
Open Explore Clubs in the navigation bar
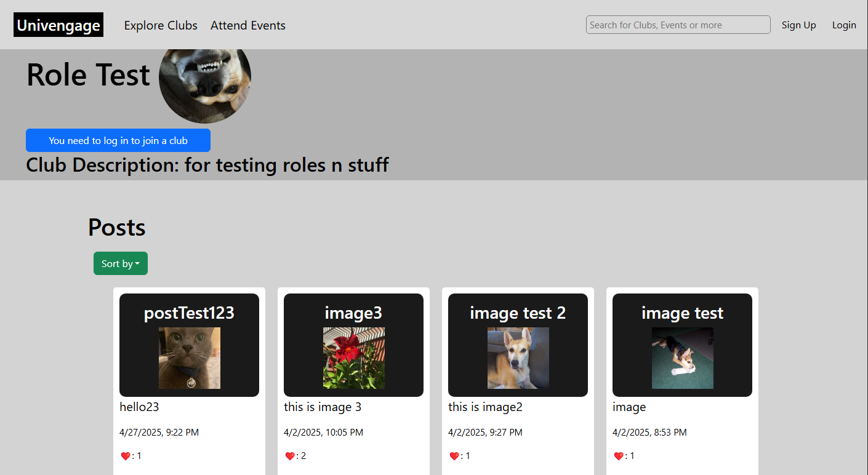(161, 25)
